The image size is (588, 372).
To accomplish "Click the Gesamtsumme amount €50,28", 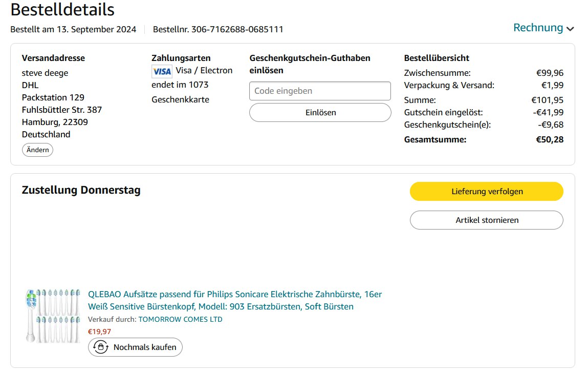I will click(x=549, y=139).
